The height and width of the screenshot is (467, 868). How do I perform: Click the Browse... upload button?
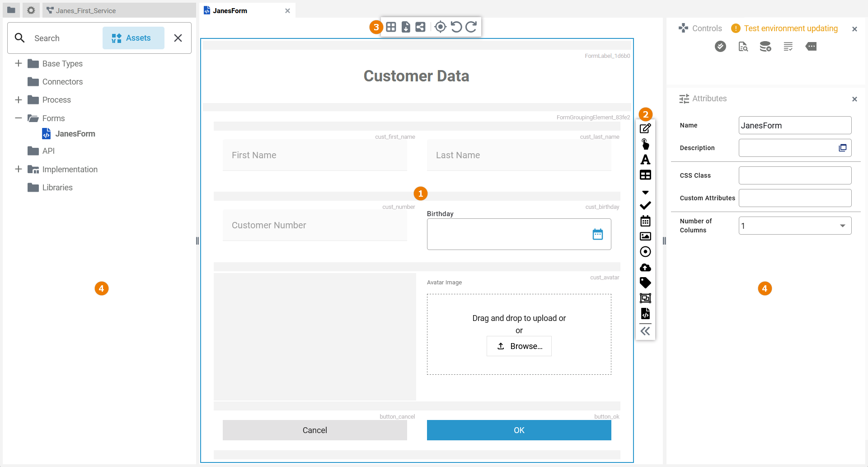pyautogui.click(x=519, y=346)
